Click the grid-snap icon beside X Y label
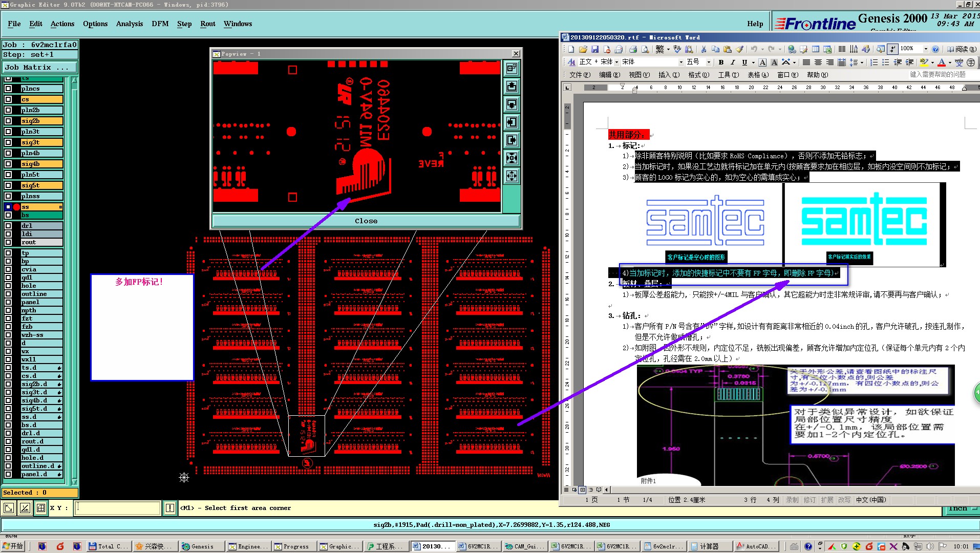The image size is (980, 553). tap(40, 508)
